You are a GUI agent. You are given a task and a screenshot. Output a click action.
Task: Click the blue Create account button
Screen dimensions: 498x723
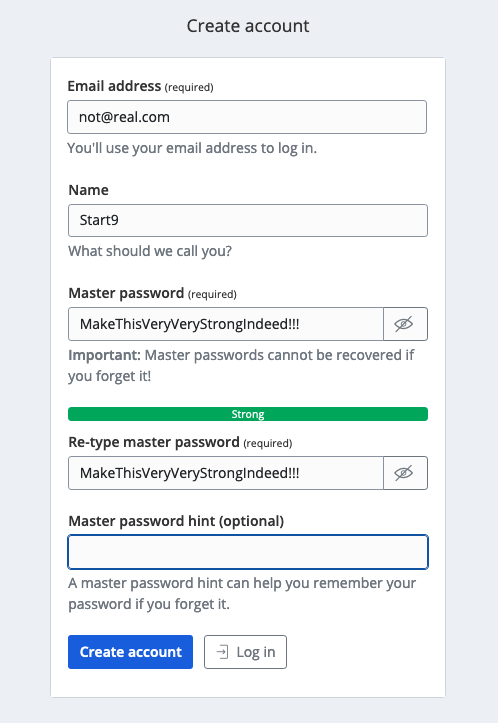pyautogui.click(x=130, y=652)
